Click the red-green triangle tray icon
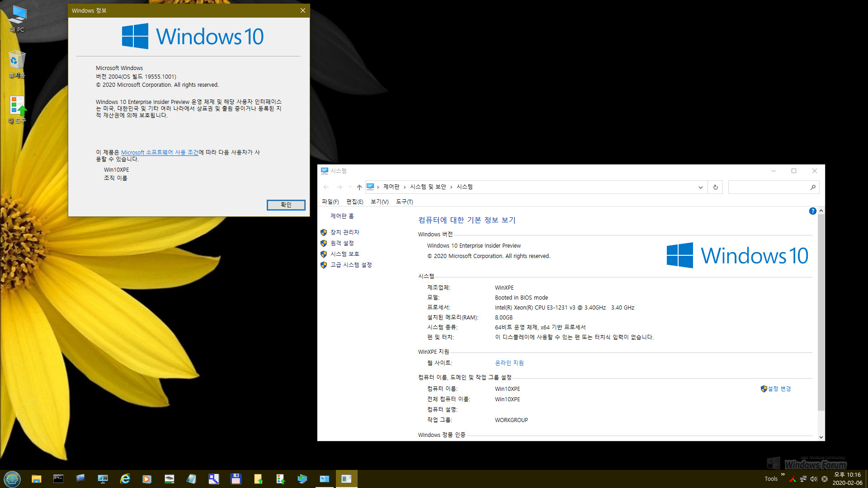This screenshot has height=488, width=868. click(793, 479)
